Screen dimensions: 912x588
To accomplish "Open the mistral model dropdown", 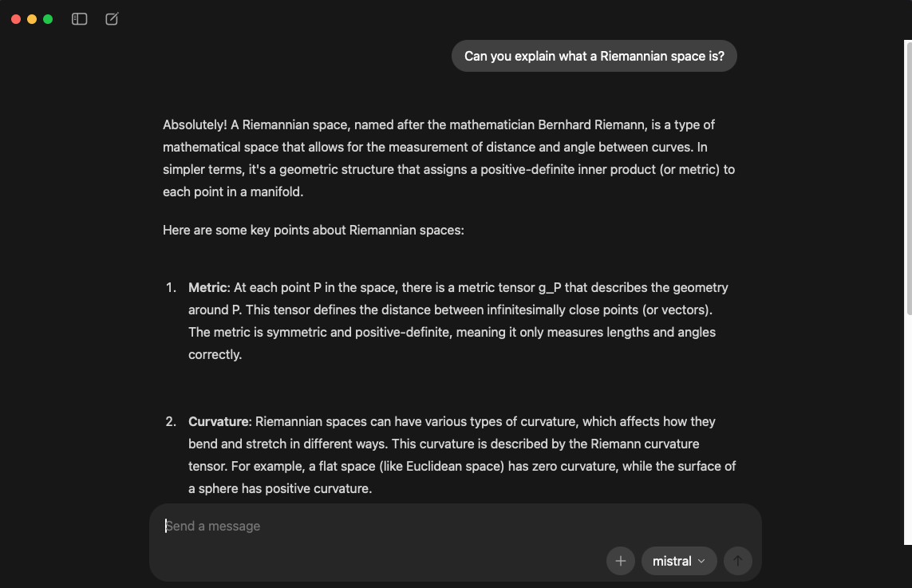I will 678,561.
